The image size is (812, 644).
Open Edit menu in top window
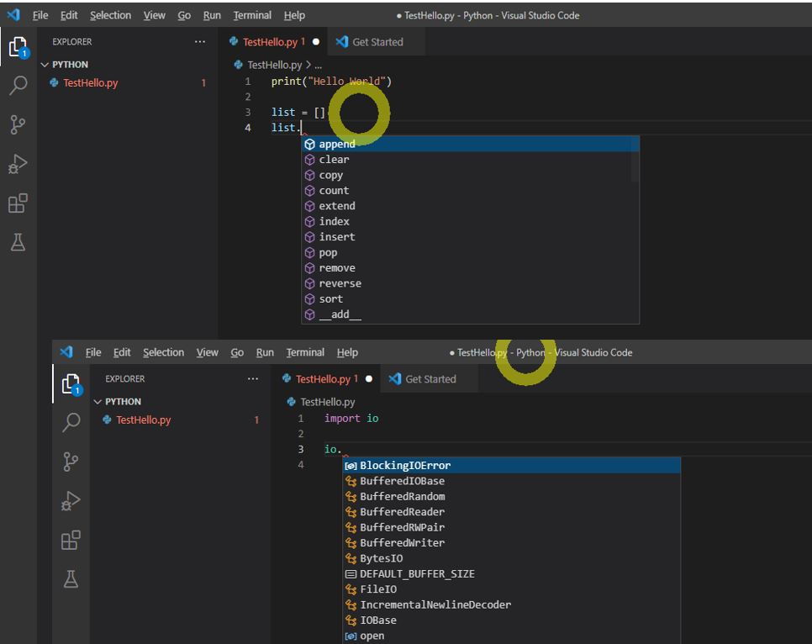pyautogui.click(x=69, y=15)
